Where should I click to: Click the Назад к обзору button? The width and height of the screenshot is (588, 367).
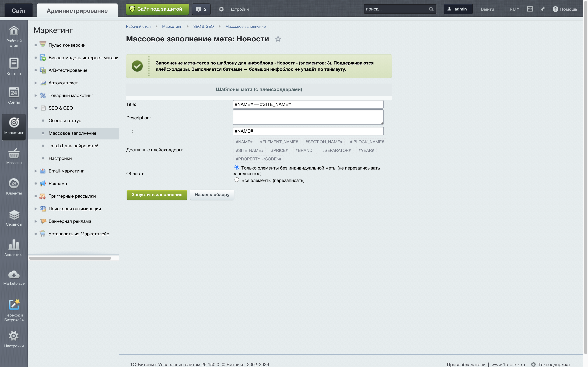click(x=212, y=195)
